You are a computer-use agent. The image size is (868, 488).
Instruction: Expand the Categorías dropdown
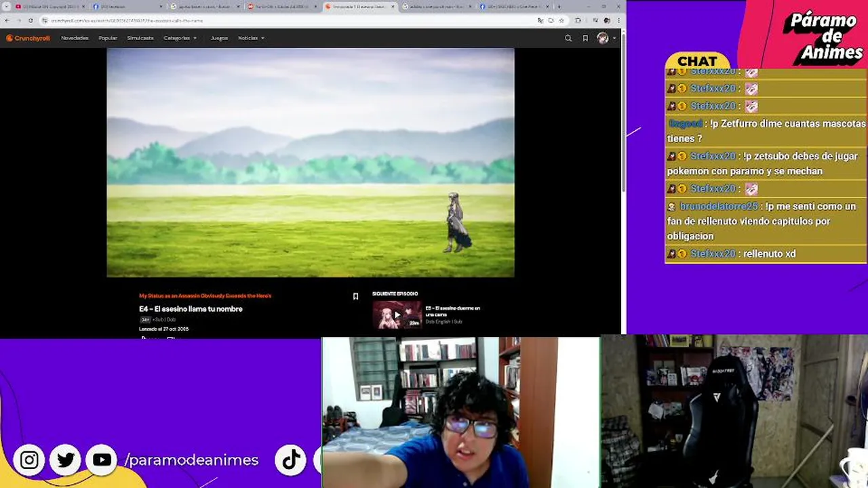180,38
